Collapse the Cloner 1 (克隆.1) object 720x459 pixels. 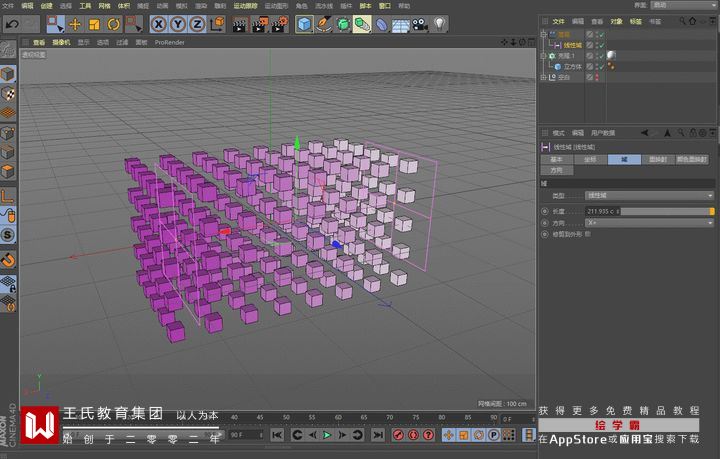coord(544,56)
